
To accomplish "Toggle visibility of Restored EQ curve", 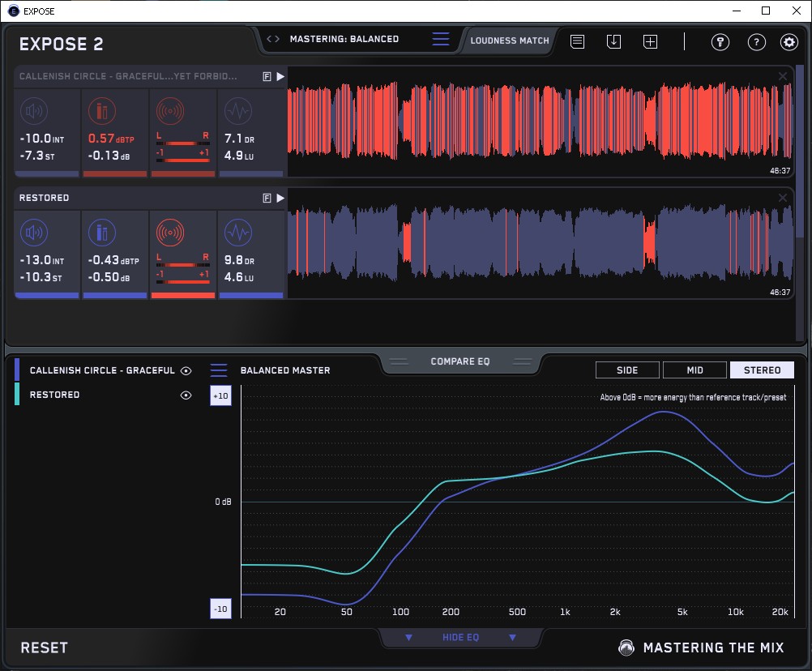I will point(186,395).
